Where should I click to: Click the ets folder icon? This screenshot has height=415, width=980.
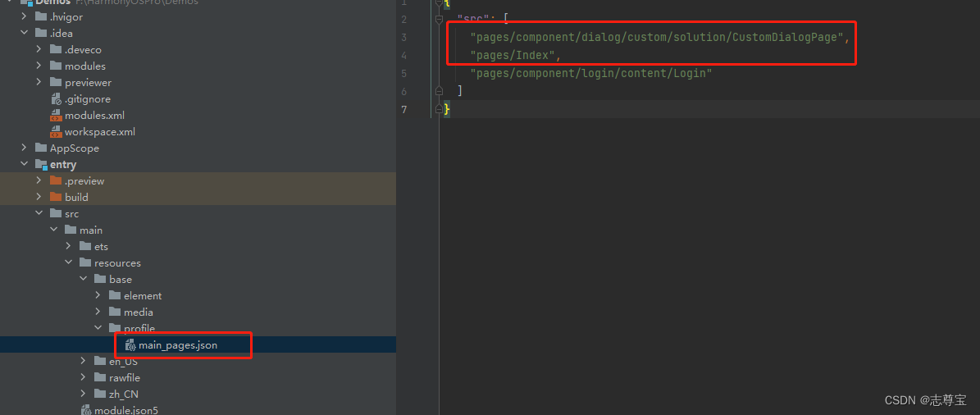[85, 246]
